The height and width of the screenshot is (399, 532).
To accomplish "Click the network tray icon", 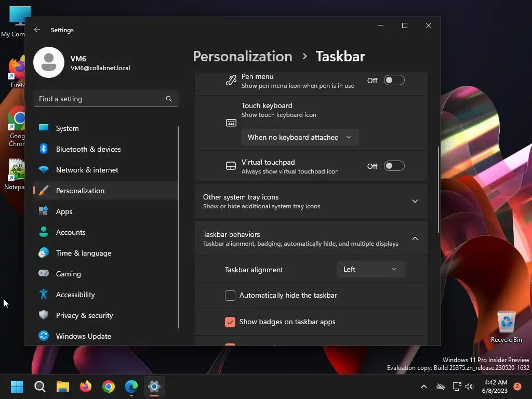I will 457,387.
